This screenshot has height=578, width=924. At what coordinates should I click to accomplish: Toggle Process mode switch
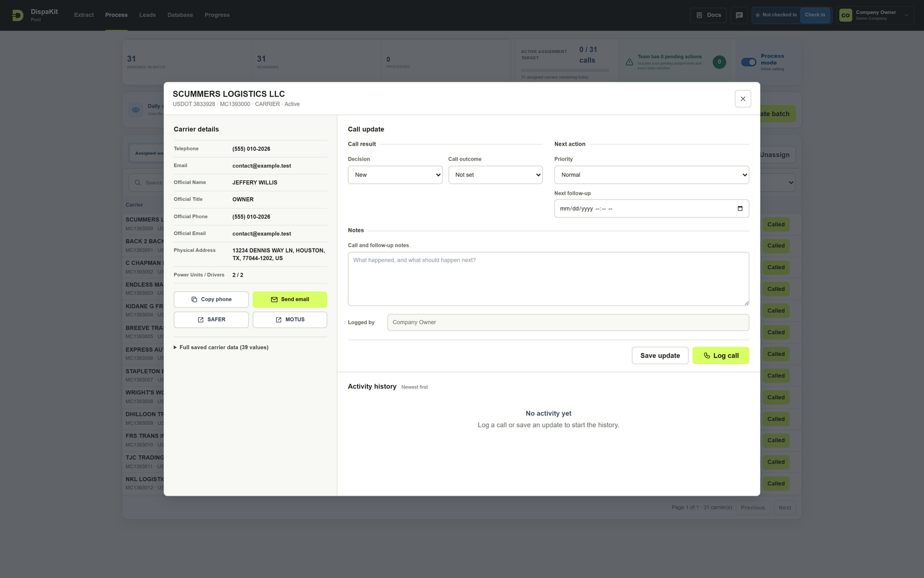click(748, 62)
